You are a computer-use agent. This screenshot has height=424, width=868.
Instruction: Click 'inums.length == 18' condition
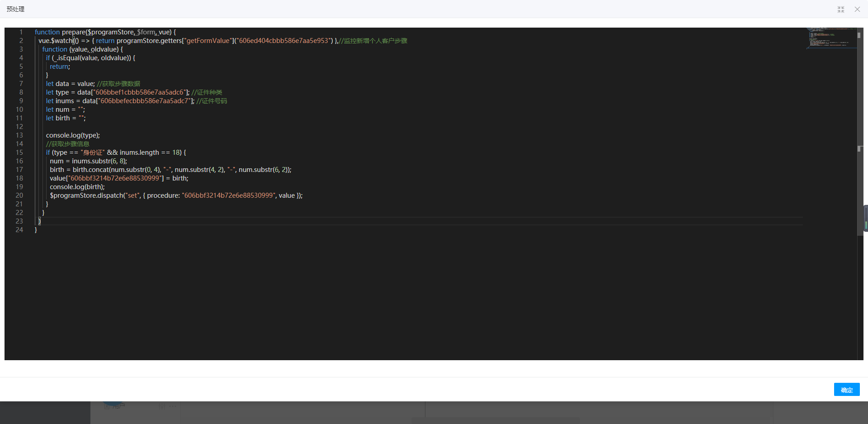point(151,152)
